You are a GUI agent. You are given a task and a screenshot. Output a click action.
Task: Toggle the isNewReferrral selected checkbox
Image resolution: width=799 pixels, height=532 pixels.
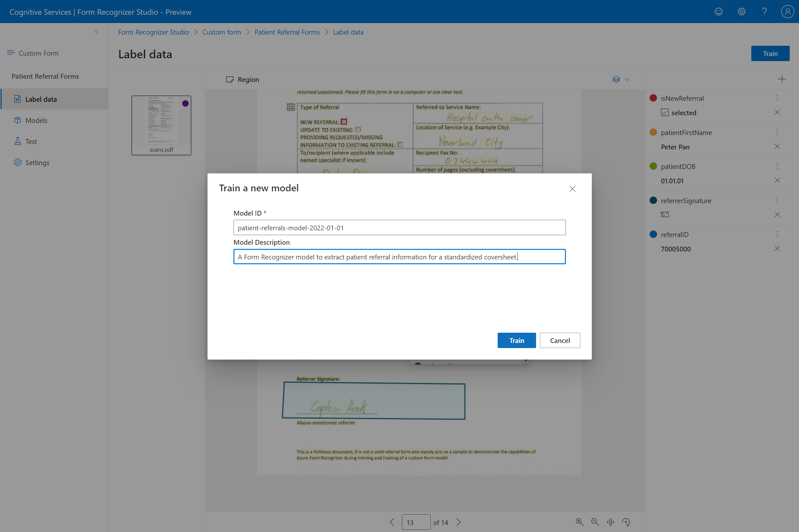pyautogui.click(x=664, y=113)
